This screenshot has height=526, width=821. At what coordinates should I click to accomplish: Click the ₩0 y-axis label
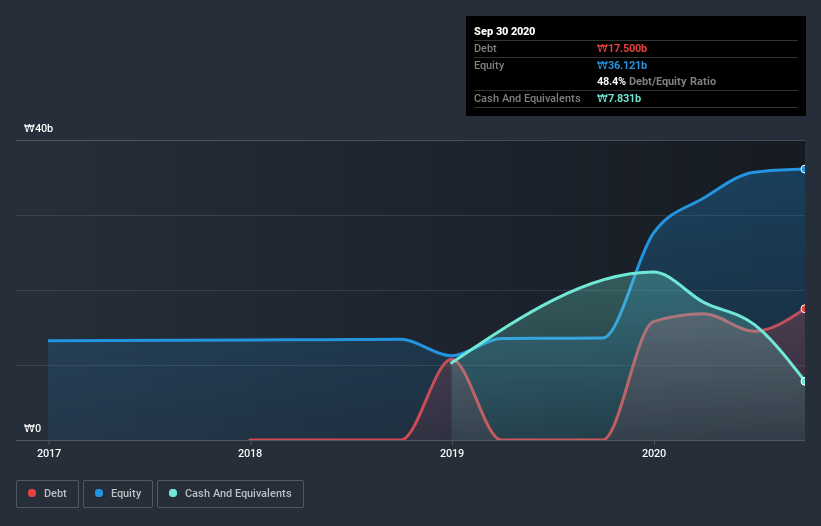click(x=32, y=428)
